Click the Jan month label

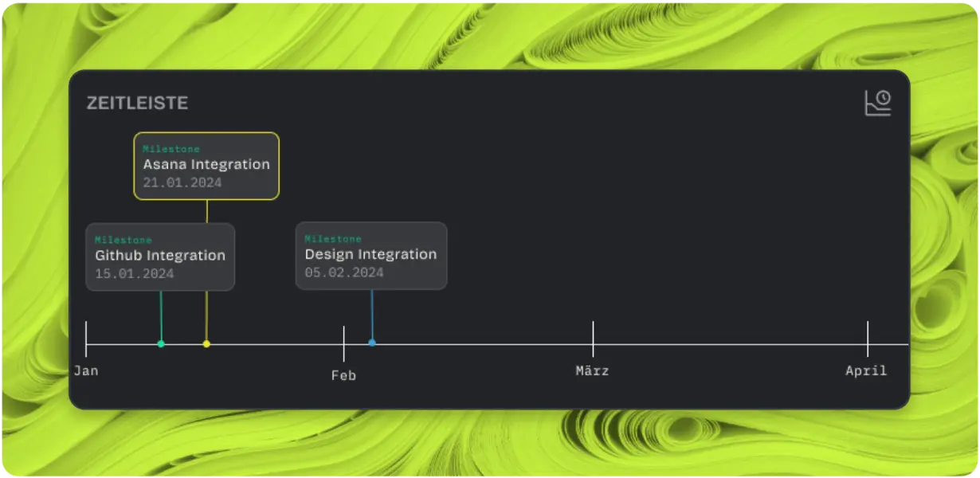pos(86,370)
